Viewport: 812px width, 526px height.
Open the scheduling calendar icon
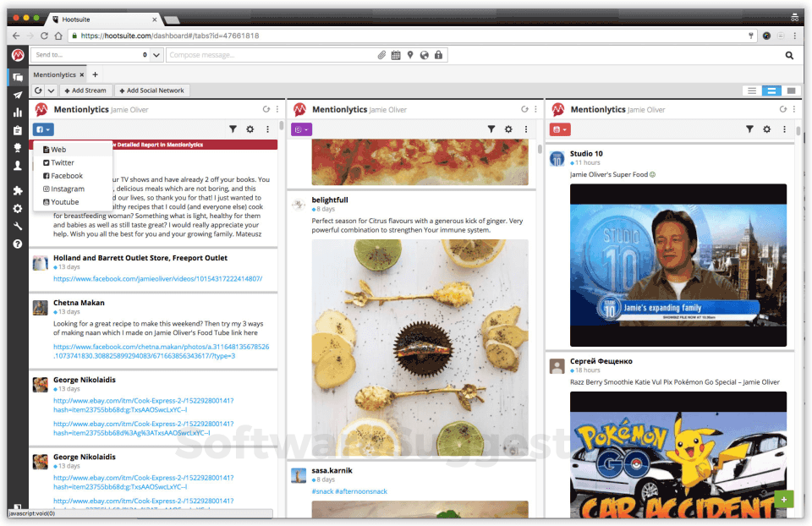click(396, 55)
